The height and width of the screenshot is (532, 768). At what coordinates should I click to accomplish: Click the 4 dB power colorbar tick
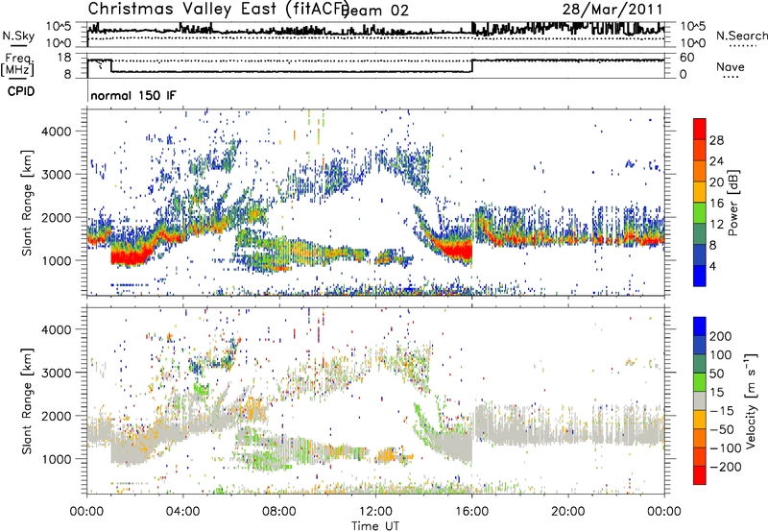[x=713, y=266]
